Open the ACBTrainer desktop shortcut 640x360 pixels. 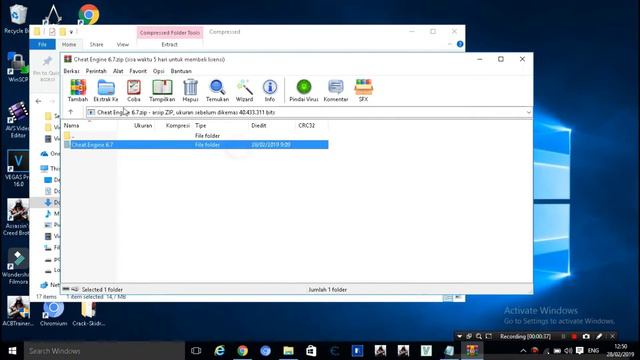click(18, 311)
